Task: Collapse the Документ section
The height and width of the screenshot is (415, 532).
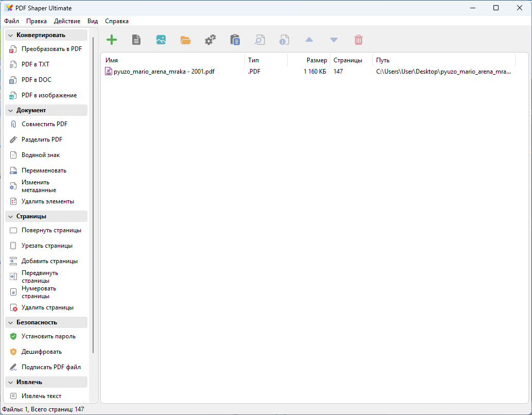Action: tap(11, 110)
